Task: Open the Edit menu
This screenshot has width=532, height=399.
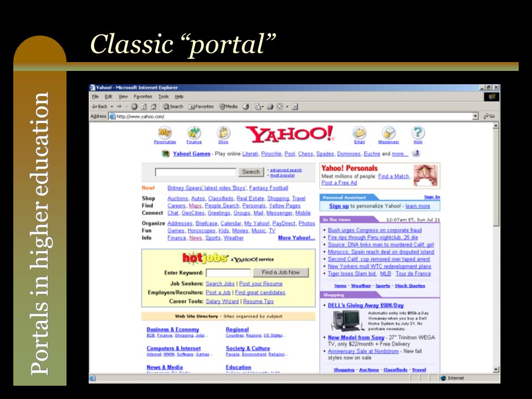Action: (x=109, y=96)
